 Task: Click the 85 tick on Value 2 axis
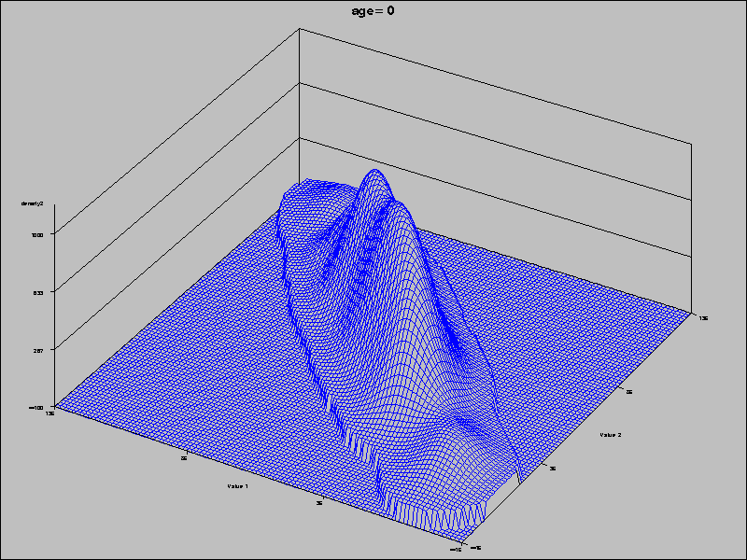coord(629,393)
